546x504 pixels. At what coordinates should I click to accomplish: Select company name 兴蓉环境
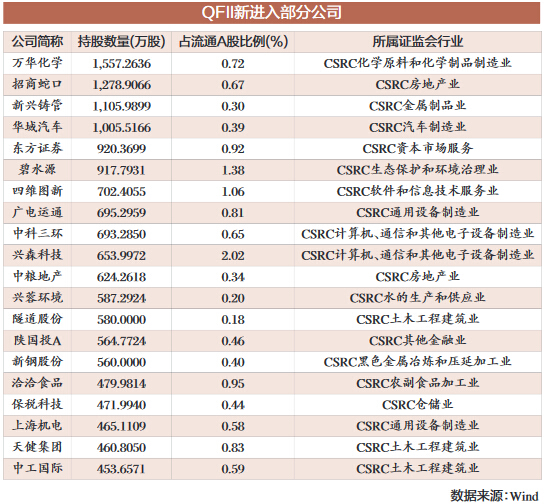click(x=37, y=297)
